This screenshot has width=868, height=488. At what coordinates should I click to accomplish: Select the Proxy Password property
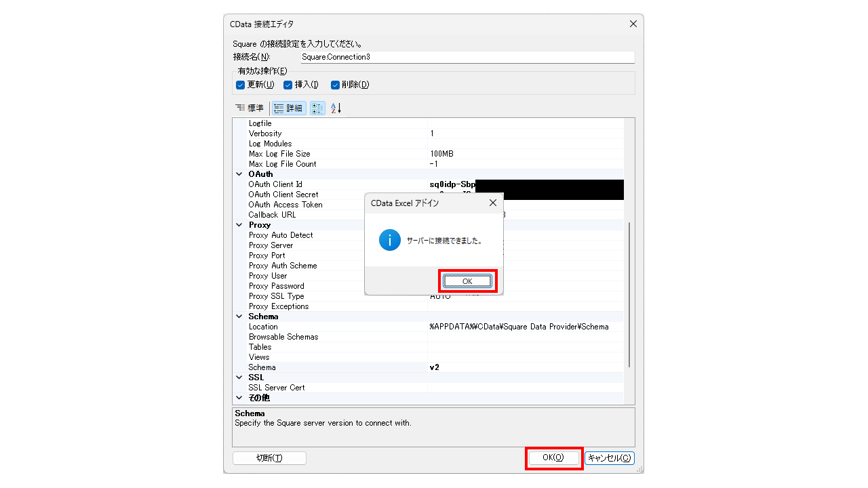coord(276,286)
